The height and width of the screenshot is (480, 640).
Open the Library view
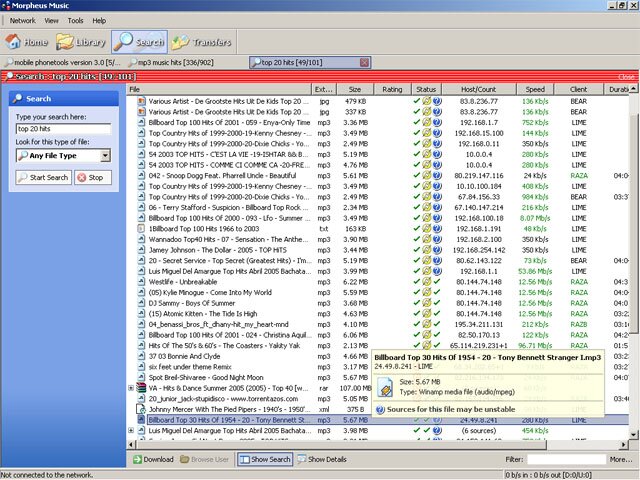(81, 42)
